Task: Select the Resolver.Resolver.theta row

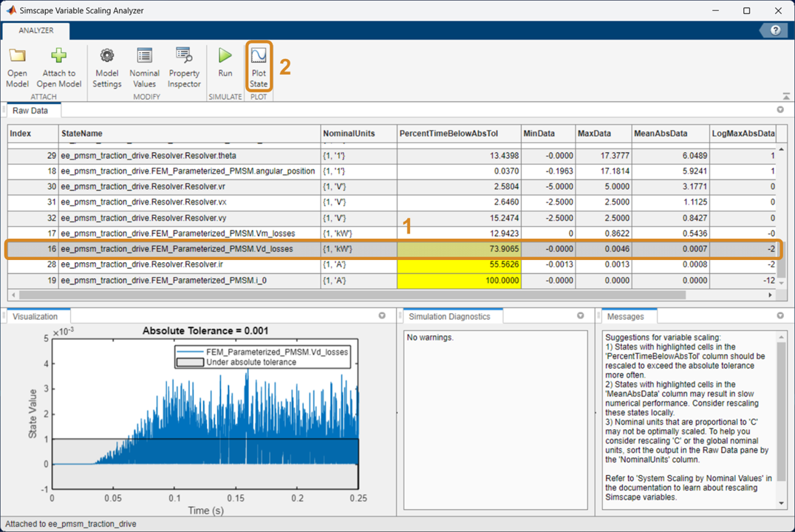Action: 392,156
